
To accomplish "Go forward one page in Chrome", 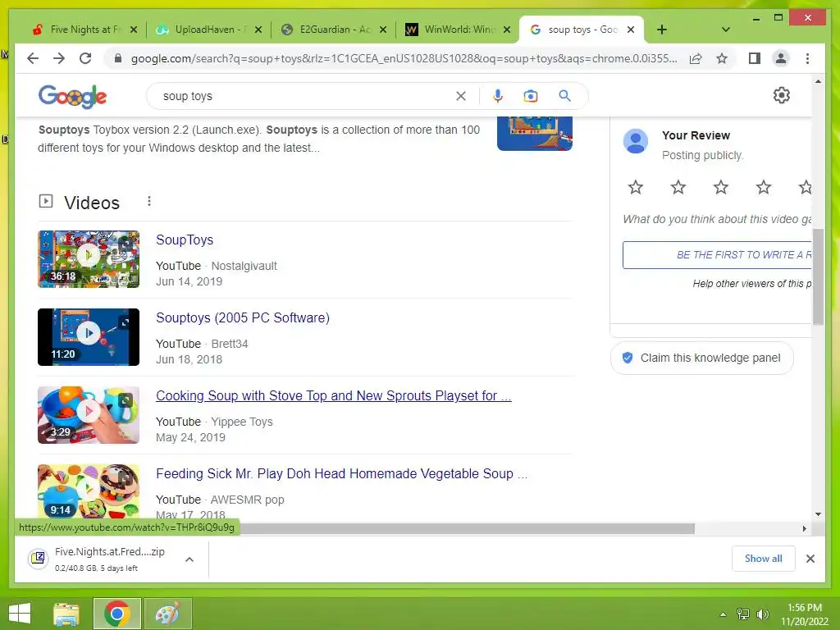I will [59, 58].
